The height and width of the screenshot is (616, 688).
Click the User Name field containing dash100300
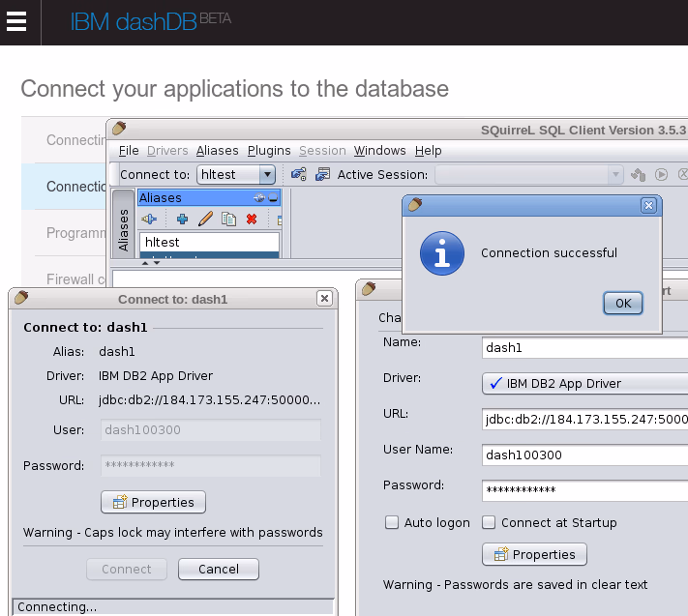coord(583,455)
